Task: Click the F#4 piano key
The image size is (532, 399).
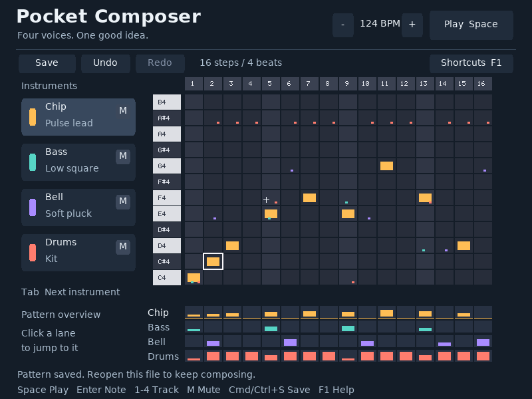Action: point(167,182)
